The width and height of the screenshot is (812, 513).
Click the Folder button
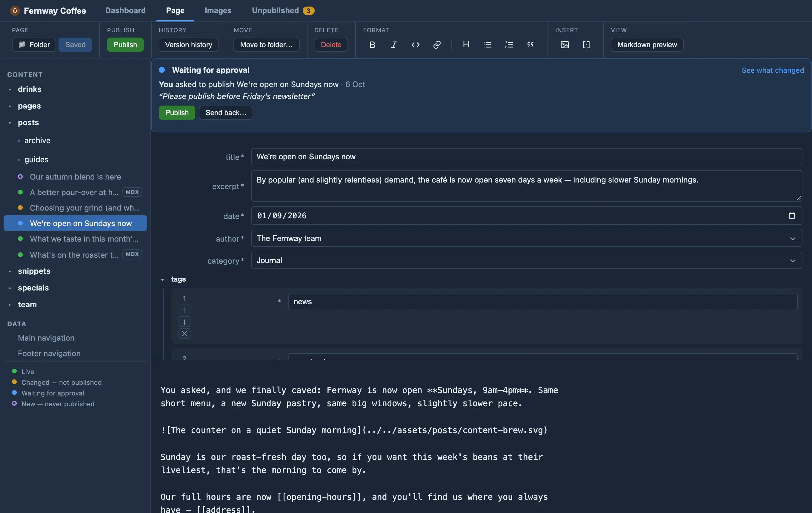[x=34, y=45]
